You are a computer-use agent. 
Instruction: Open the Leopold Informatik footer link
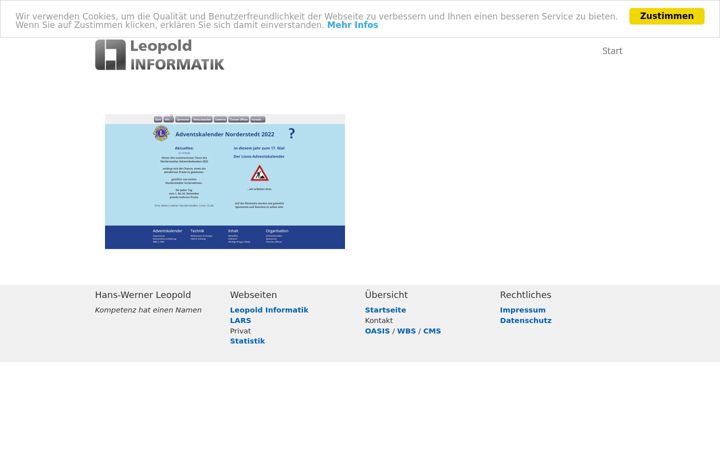tap(269, 310)
